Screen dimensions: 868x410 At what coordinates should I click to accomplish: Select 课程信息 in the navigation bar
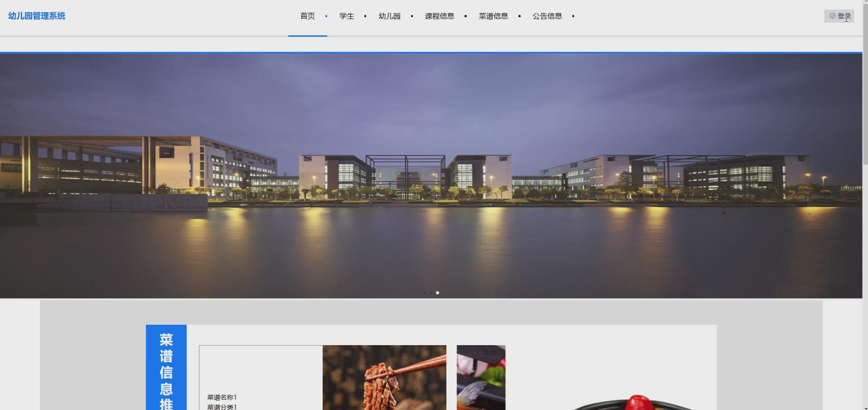click(439, 16)
